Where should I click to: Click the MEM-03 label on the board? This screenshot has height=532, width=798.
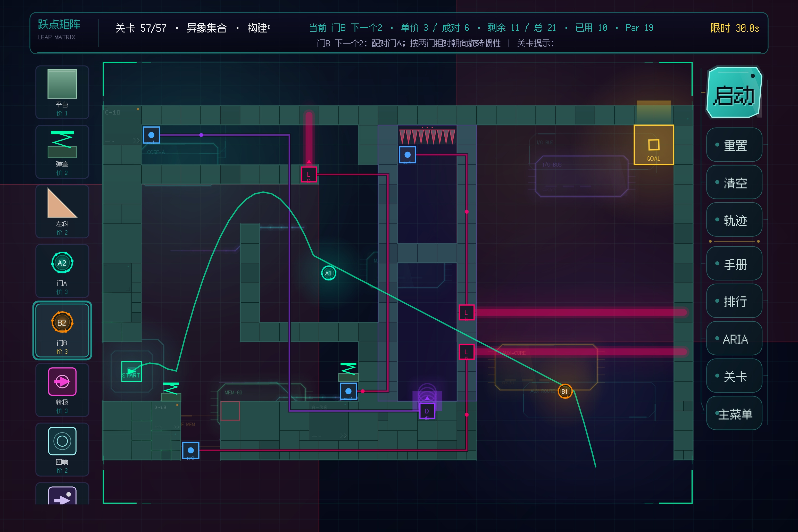(x=234, y=393)
